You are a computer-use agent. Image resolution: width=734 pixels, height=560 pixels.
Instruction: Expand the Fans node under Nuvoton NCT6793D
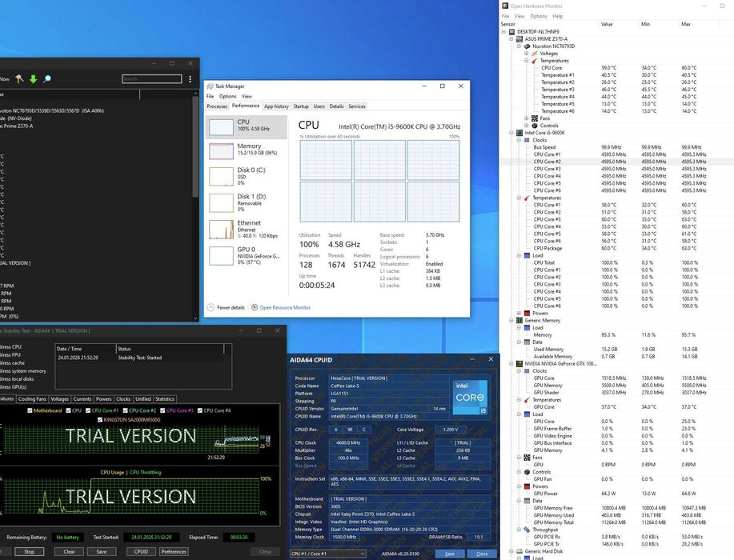click(x=526, y=118)
